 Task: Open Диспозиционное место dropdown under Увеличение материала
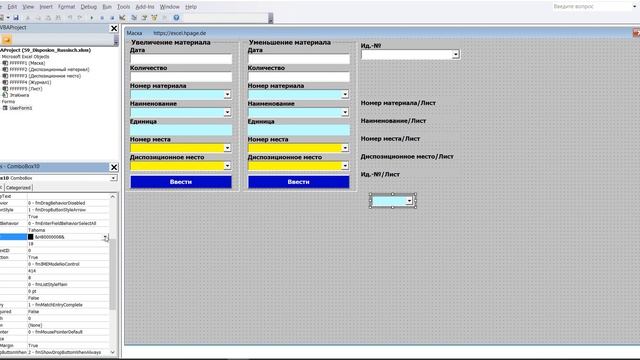[x=227, y=166]
